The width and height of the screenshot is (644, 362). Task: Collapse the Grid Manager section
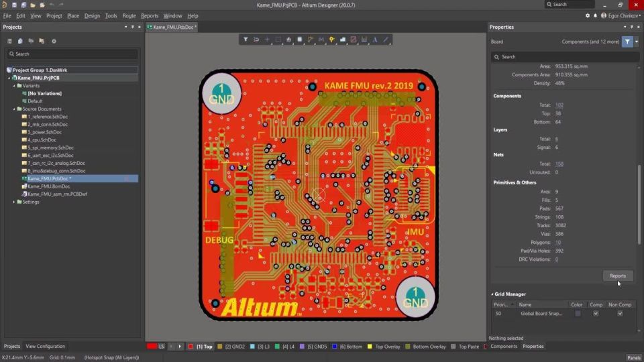[x=492, y=294]
